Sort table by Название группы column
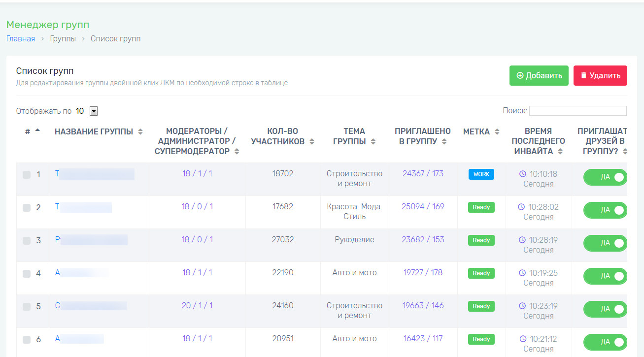Screen dimensions: 644x357 [140, 132]
